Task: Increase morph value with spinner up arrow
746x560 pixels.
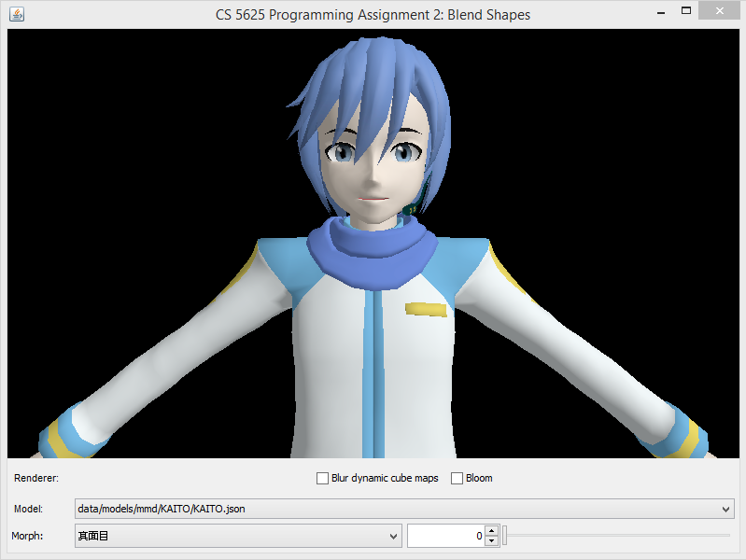Action: tap(491, 531)
